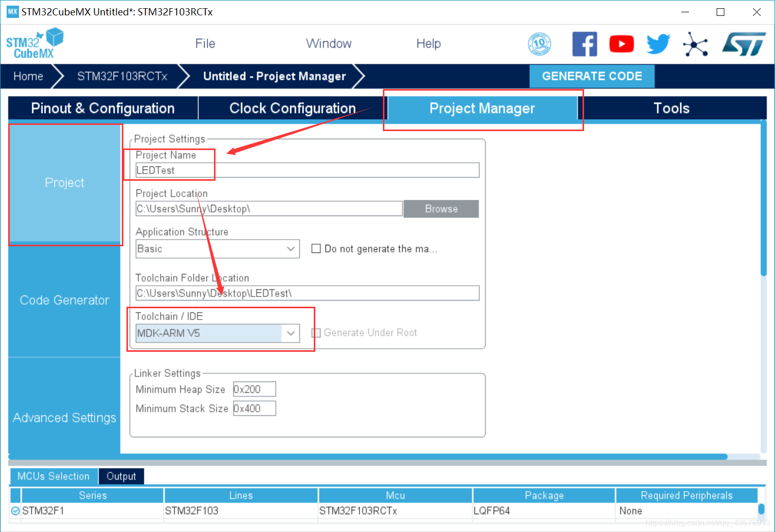Open the File menu

(x=205, y=44)
